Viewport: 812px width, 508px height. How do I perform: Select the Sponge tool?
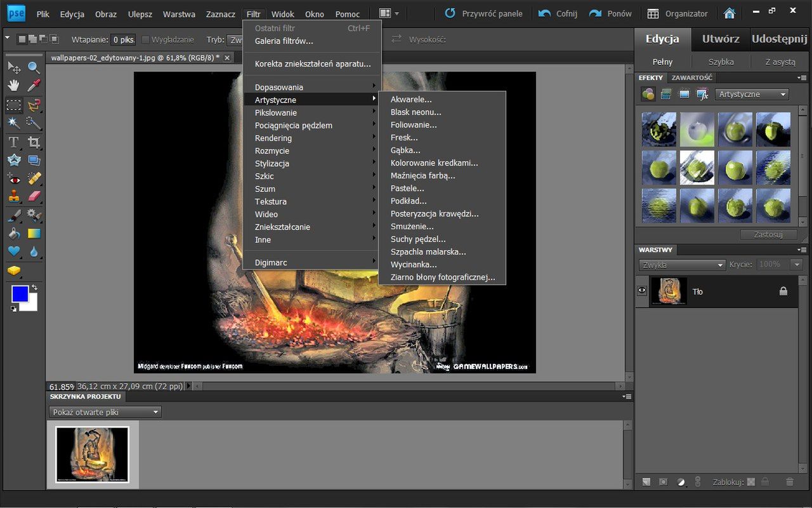(x=13, y=271)
